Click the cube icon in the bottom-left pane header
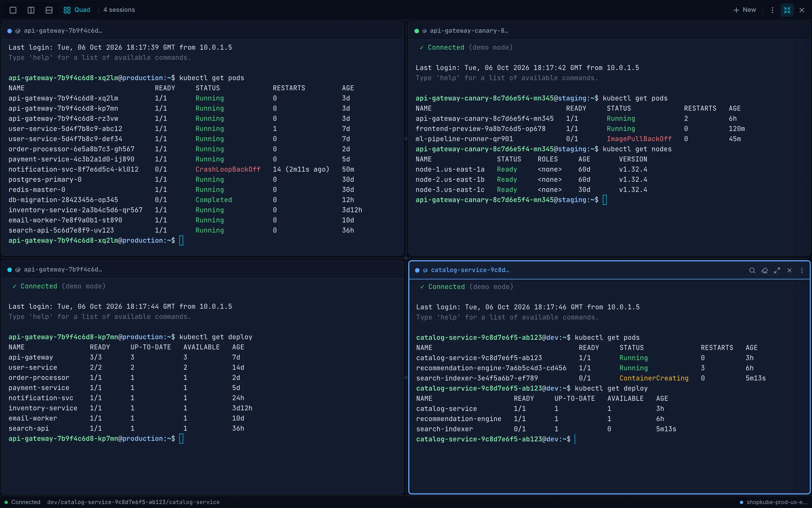 (18, 270)
